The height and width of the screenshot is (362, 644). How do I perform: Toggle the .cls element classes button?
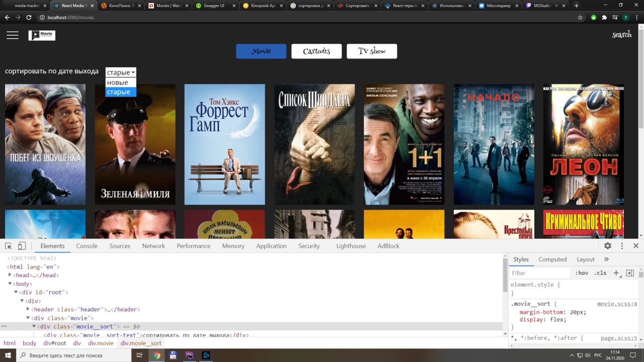point(600,273)
